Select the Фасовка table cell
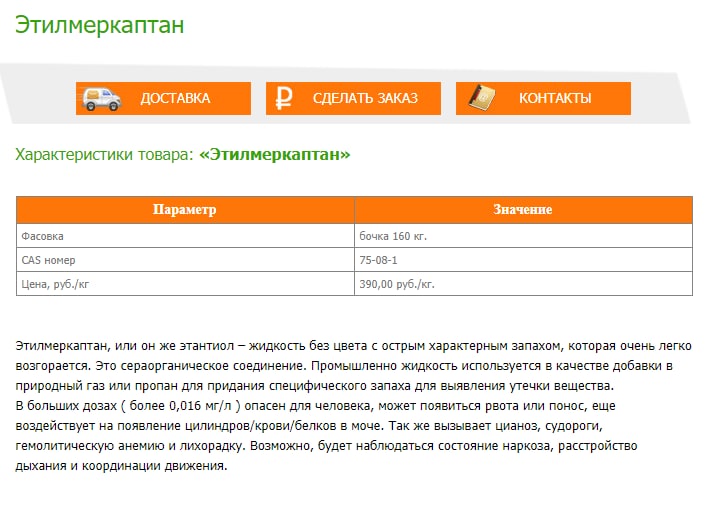720x509 pixels. pos(185,236)
